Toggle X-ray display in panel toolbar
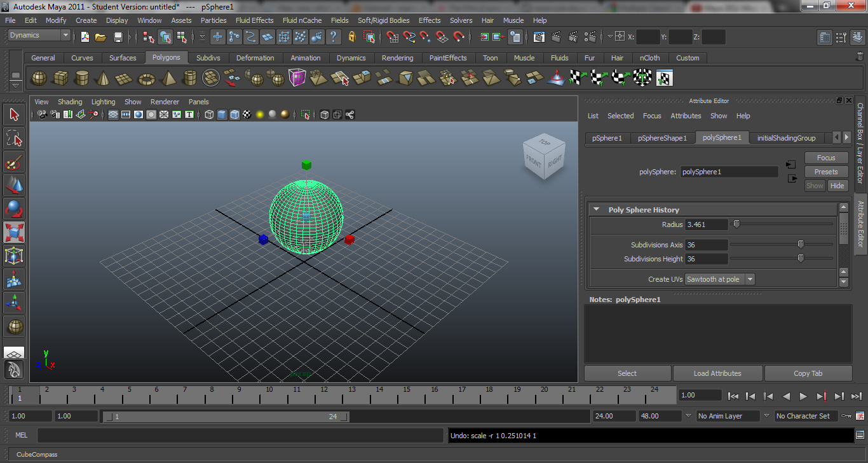 coord(324,114)
